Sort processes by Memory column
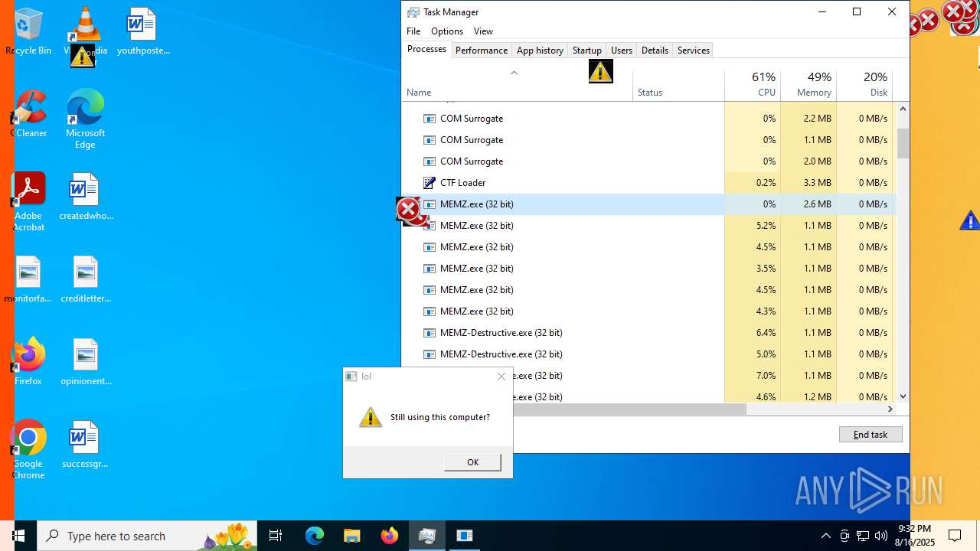 (x=808, y=84)
